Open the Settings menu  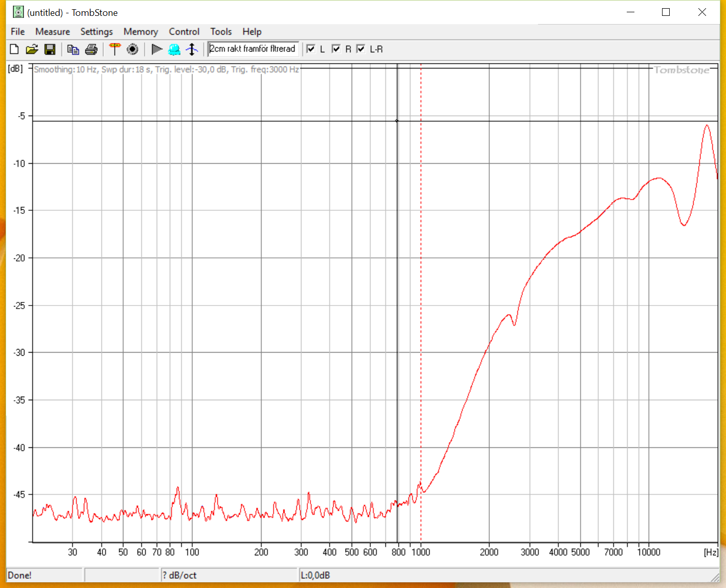coord(97,32)
